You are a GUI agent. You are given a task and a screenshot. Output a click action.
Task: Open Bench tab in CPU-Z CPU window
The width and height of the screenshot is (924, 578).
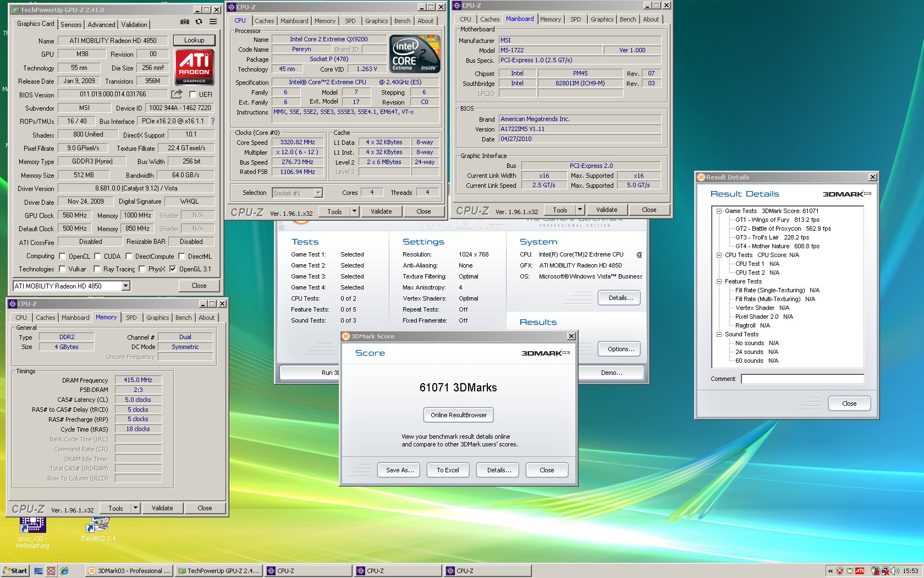[x=403, y=21]
